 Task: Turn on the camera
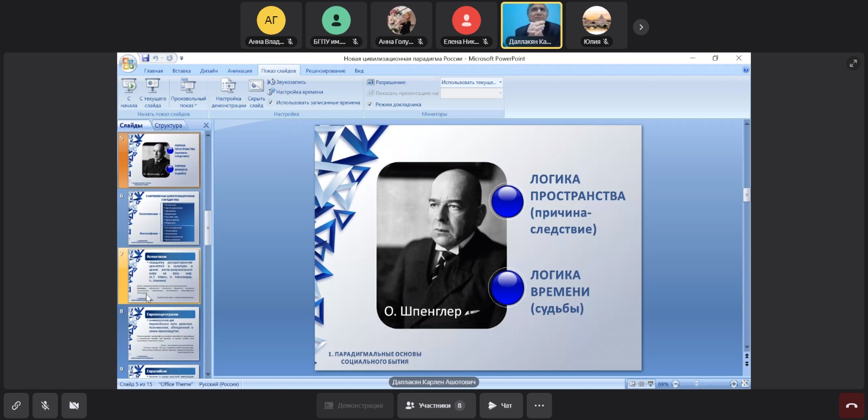coord(74,405)
